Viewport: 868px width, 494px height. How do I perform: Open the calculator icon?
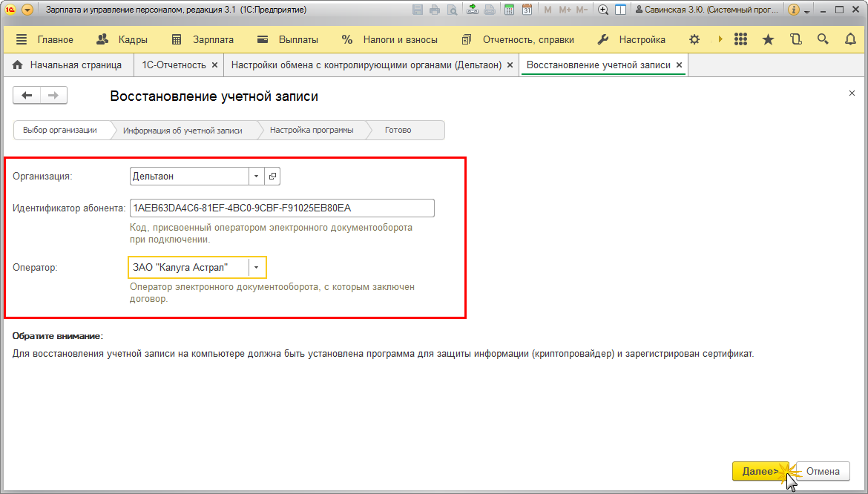point(509,10)
